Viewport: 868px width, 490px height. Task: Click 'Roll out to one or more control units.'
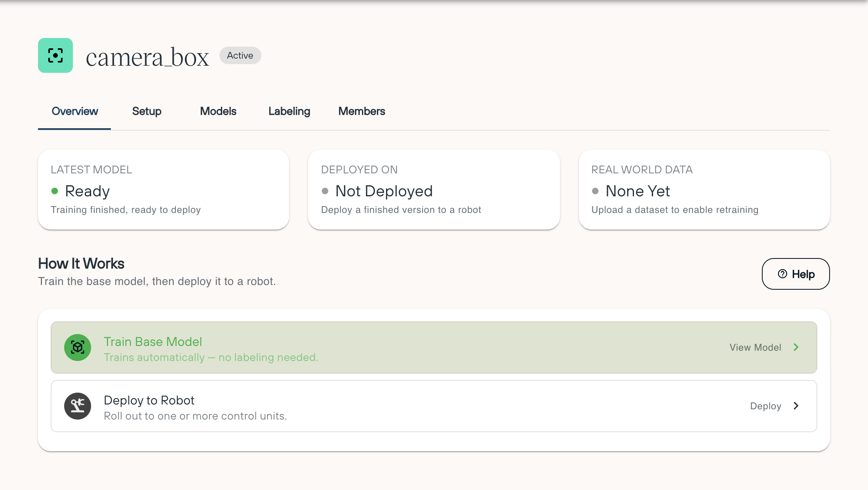pos(195,416)
